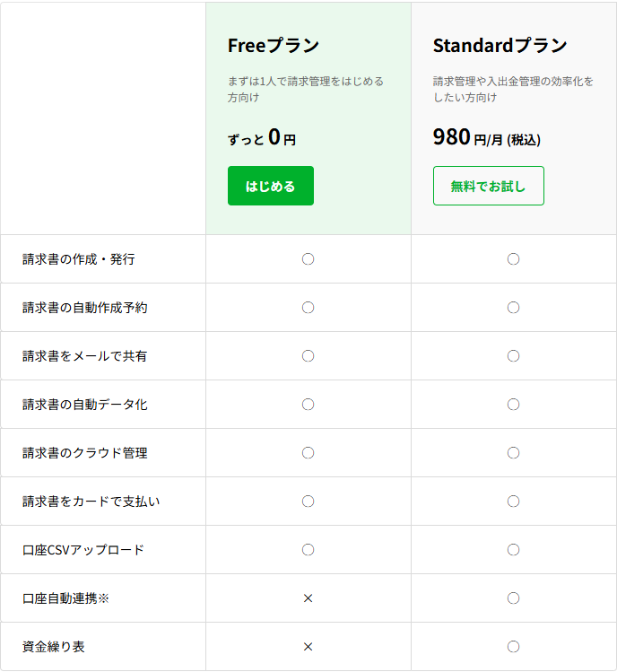Click the ずっと0円 price text
The width and height of the screenshot is (617, 672).
[x=262, y=138]
